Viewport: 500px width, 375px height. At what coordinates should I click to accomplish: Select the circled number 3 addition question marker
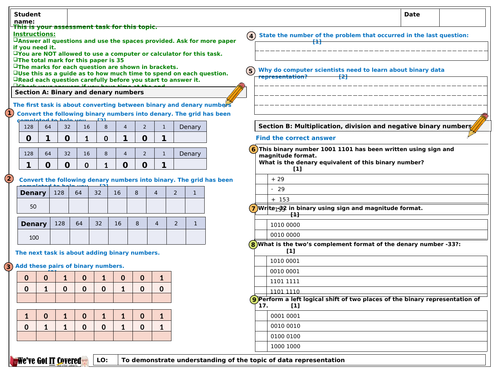coord(9,267)
